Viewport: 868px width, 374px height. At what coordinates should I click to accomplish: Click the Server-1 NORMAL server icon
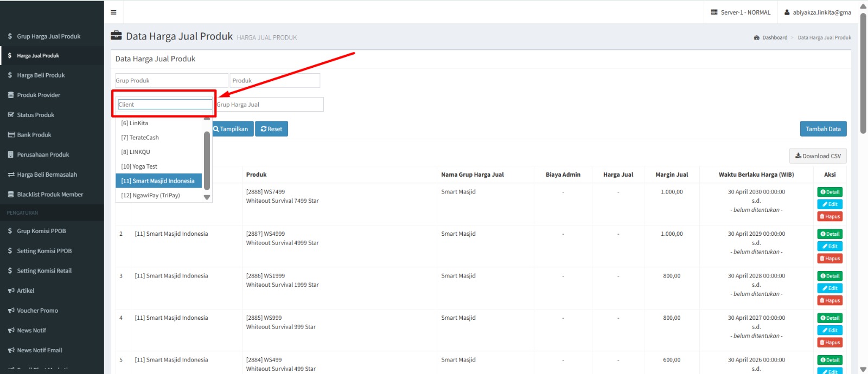[714, 12]
